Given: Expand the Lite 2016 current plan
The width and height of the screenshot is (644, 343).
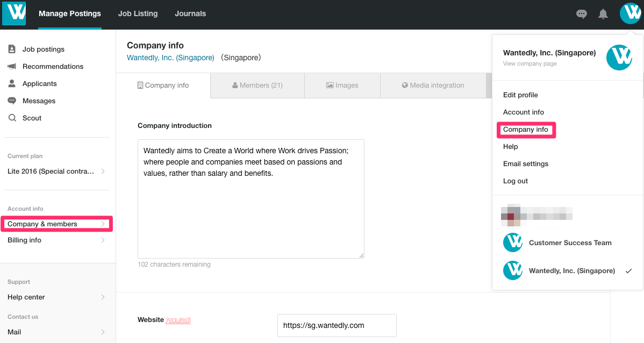Looking at the screenshot, I should click(56, 171).
